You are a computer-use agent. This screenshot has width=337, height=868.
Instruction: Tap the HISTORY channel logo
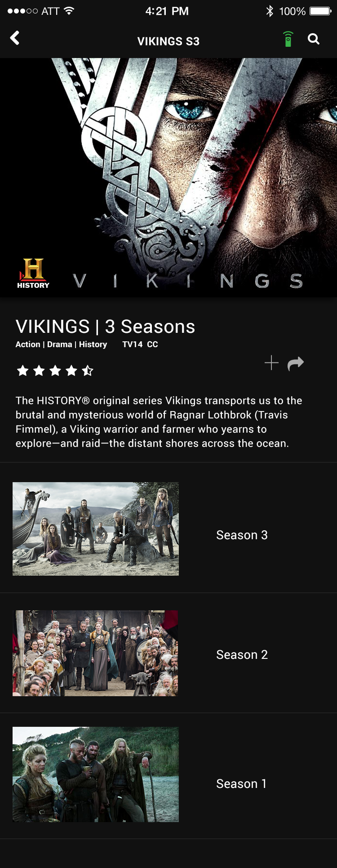pos(33,273)
